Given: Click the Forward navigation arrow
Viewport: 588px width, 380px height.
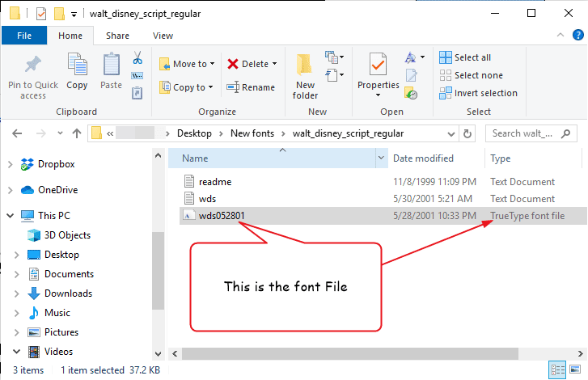Looking at the screenshot, I should [x=41, y=133].
